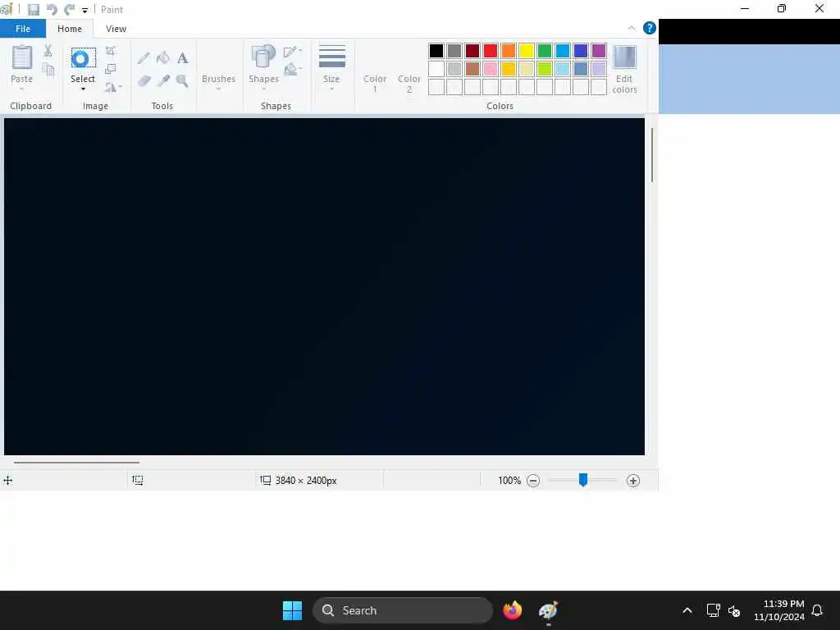The image size is (840, 630).
Task: Choose the green color swatch
Action: click(545, 51)
